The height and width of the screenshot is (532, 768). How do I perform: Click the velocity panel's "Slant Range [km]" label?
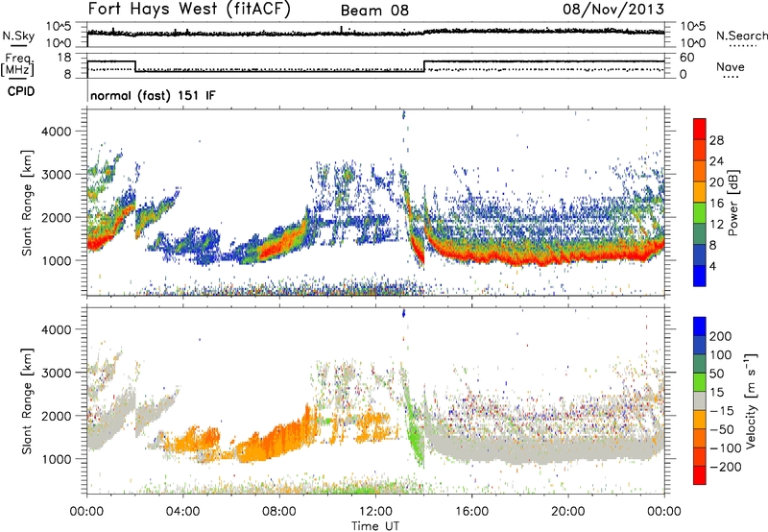coord(27,400)
